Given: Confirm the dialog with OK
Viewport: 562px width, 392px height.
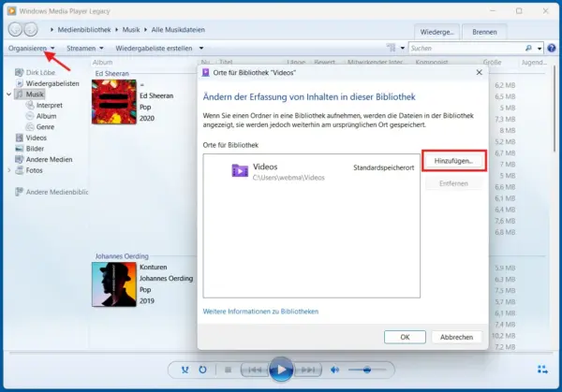Looking at the screenshot, I should (405, 337).
